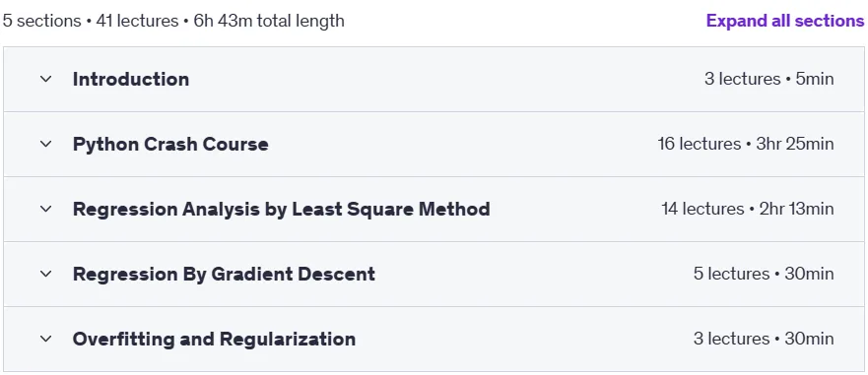The height and width of the screenshot is (375, 868).
Task: Select Overfitting and Regularization title
Action: point(214,339)
